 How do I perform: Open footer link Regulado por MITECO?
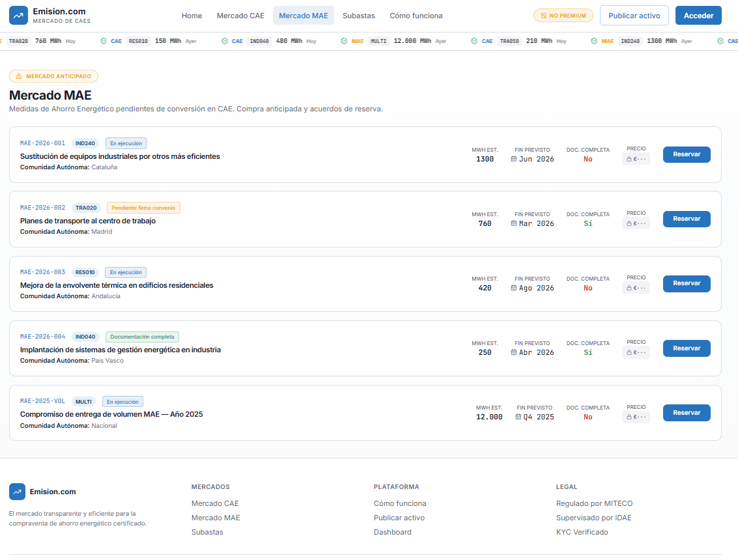(594, 503)
